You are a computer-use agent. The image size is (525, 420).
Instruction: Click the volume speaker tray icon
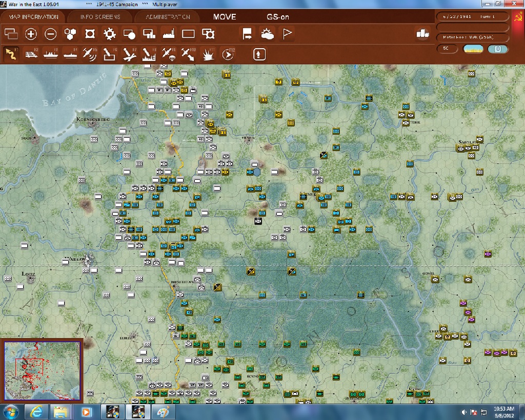[465, 412]
